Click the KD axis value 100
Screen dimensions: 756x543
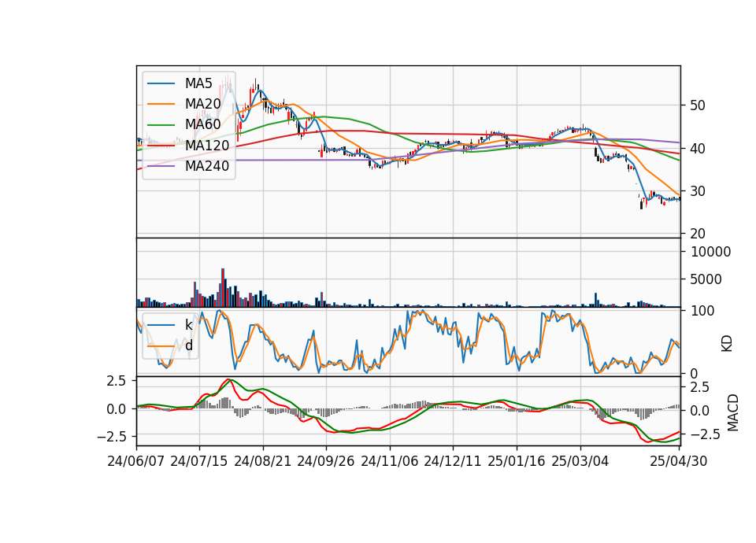pos(702,311)
